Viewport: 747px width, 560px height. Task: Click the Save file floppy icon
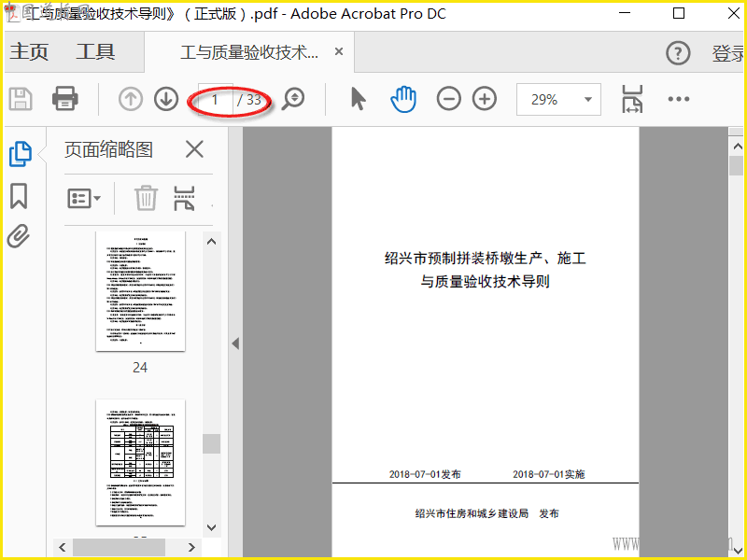tap(21, 100)
